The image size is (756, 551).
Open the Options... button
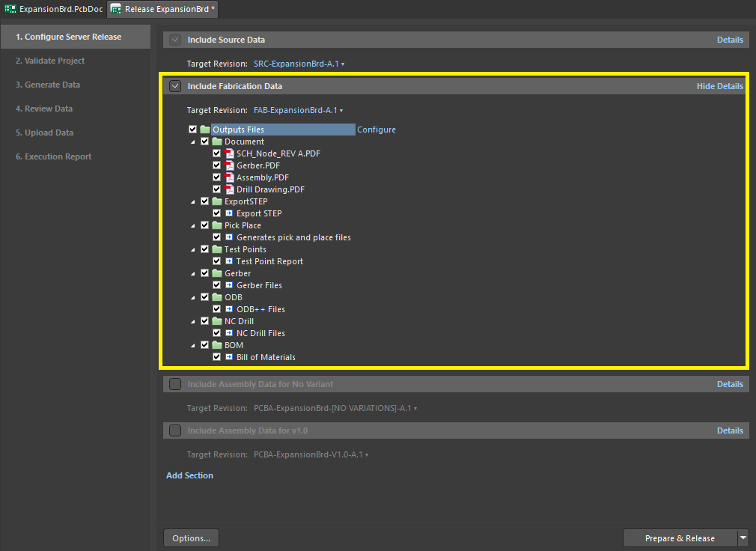191,538
